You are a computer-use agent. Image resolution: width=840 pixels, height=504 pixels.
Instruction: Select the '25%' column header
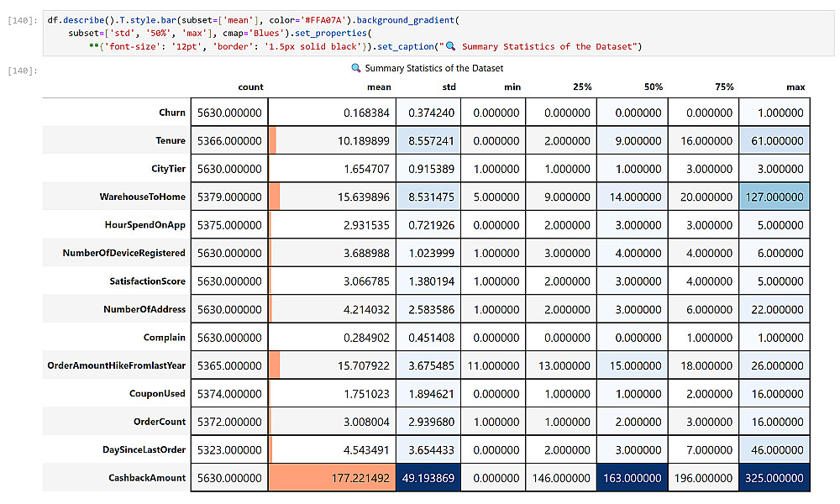(x=582, y=87)
